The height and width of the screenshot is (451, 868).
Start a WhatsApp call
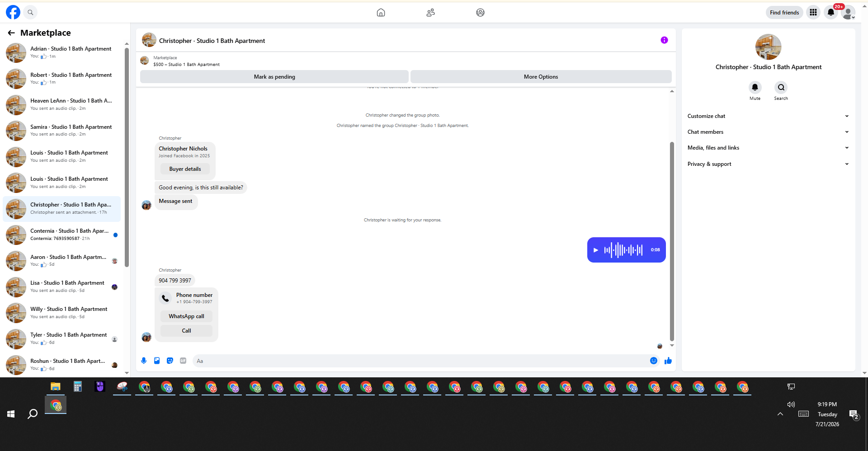click(186, 316)
